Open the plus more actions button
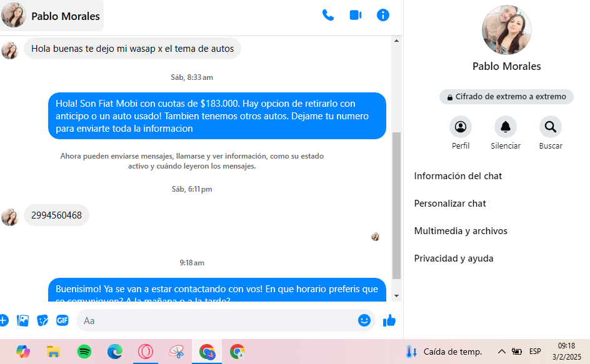The height and width of the screenshot is (364, 590). [x=3, y=321]
